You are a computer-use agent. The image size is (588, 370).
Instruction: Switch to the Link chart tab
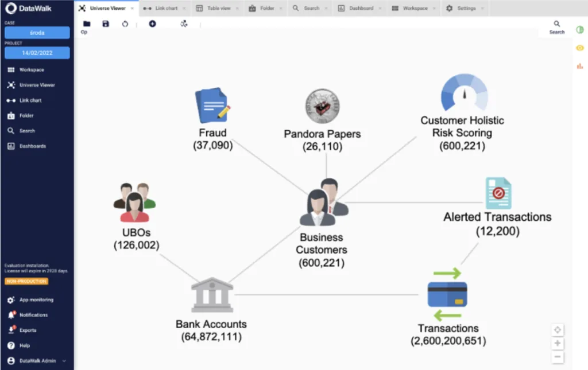click(166, 8)
